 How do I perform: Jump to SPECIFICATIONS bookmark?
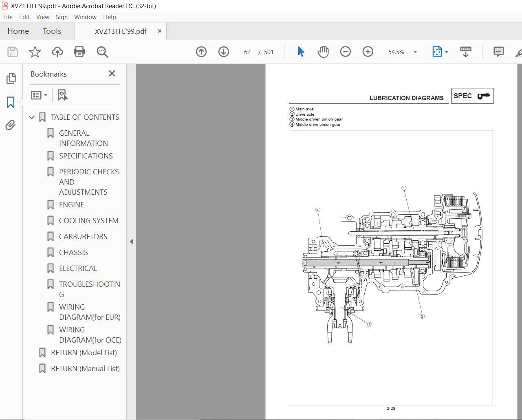(x=86, y=156)
